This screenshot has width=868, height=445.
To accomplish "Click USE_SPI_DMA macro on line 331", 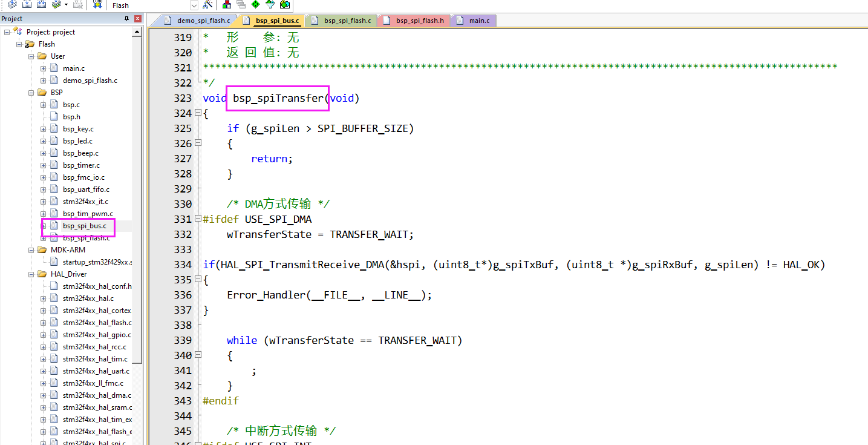I will (x=278, y=219).
